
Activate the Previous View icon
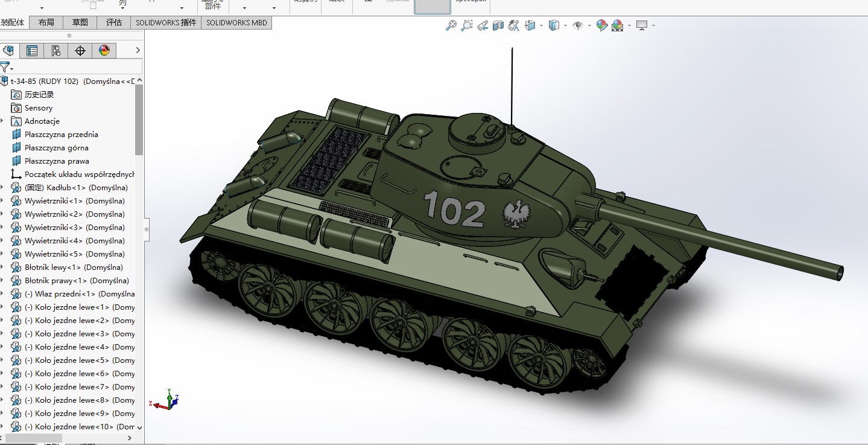pyautogui.click(x=483, y=25)
